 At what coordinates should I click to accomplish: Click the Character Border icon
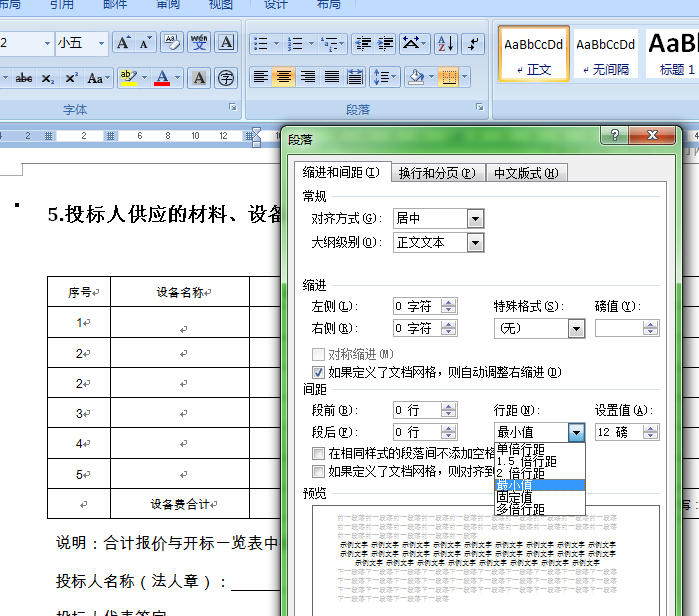click(x=226, y=43)
